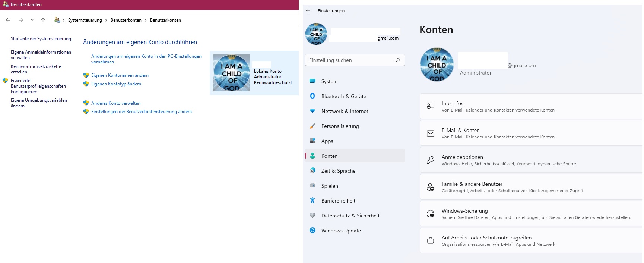Open Erweiterte Benutzerprofileigenschaften konfigurieren
Screen dimensions: 644x263
pyautogui.click(x=38, y=86)
